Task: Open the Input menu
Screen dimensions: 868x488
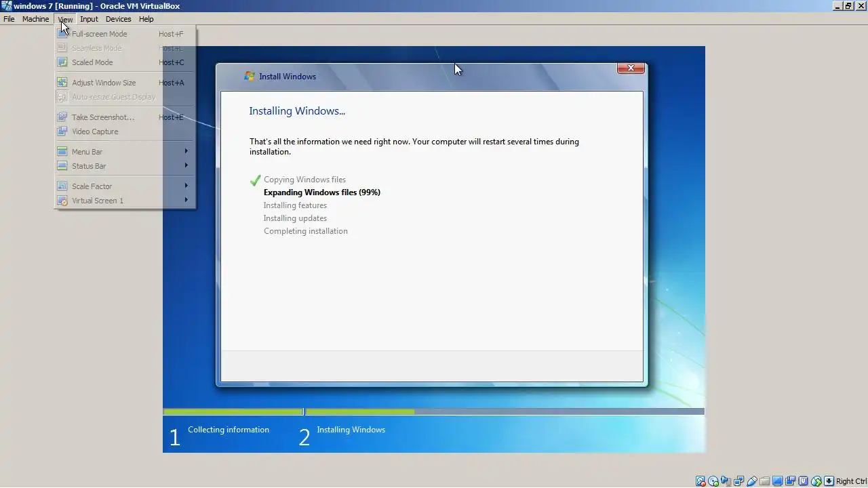Action: pos(89,19)
